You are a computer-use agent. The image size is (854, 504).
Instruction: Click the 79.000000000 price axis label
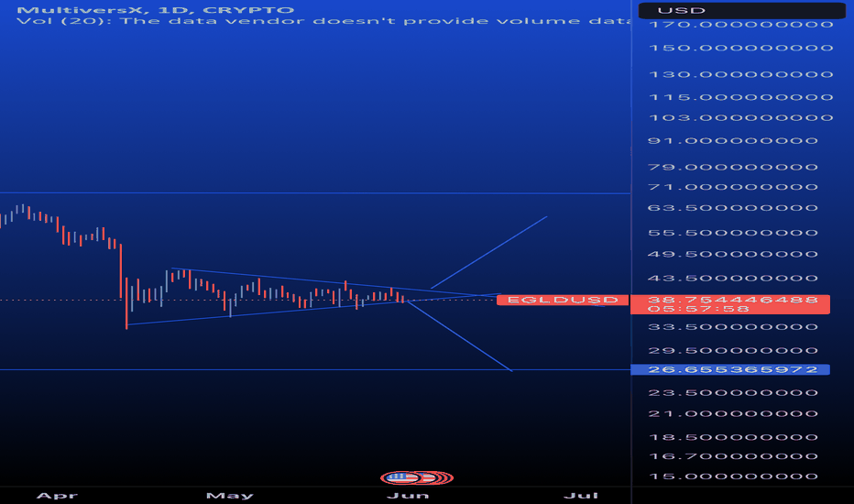tap(732, 167)
